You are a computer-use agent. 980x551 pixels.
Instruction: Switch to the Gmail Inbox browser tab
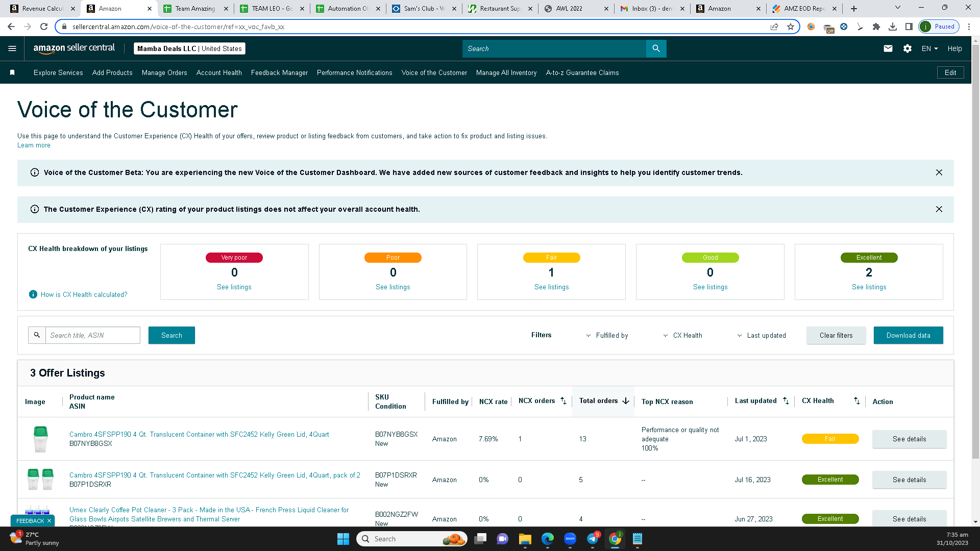click(x=652, y=9)
